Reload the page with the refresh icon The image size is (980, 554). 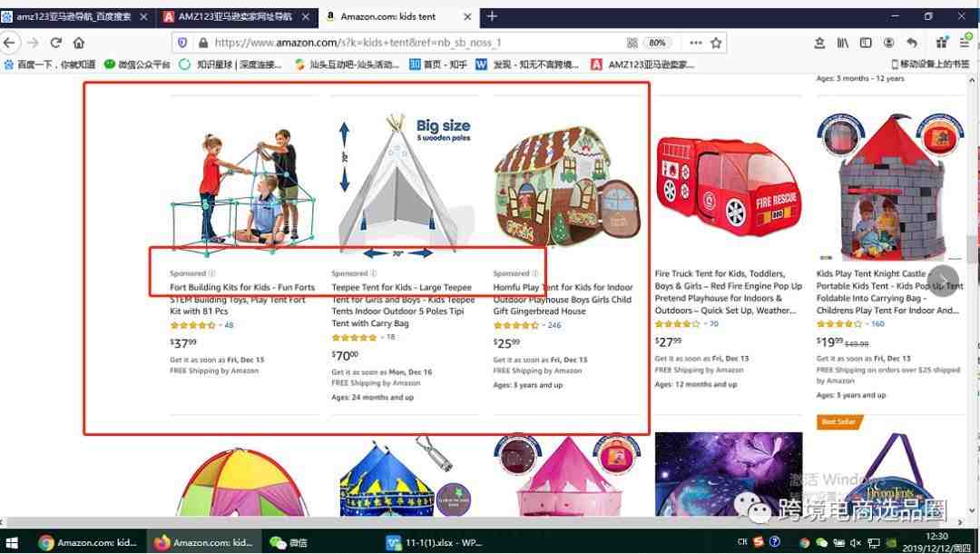[x=55, y=43]
